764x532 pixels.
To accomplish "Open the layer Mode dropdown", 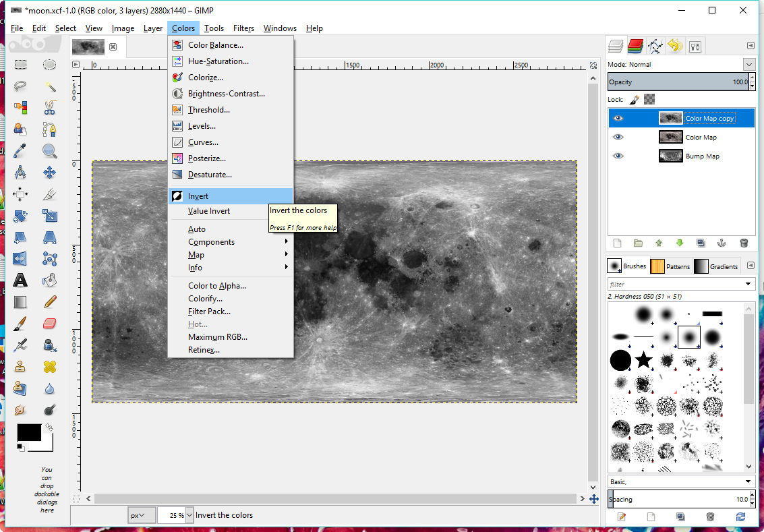I will [x=749, y=64].
